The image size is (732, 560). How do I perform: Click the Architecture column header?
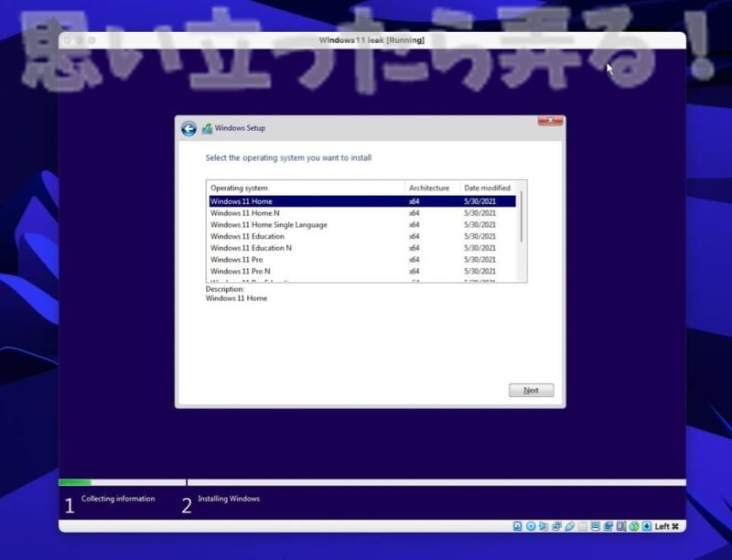point(432,188)
